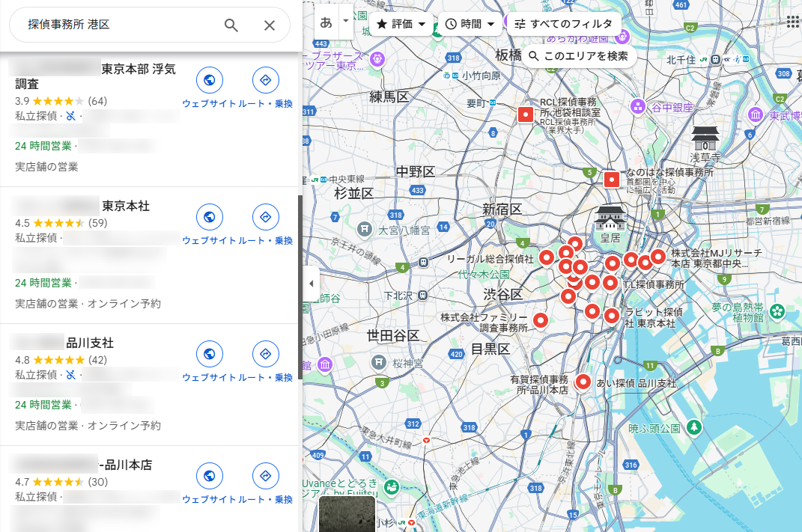Open the Google apps grid
Screen dimensions: 802x532
coord(793,22)
